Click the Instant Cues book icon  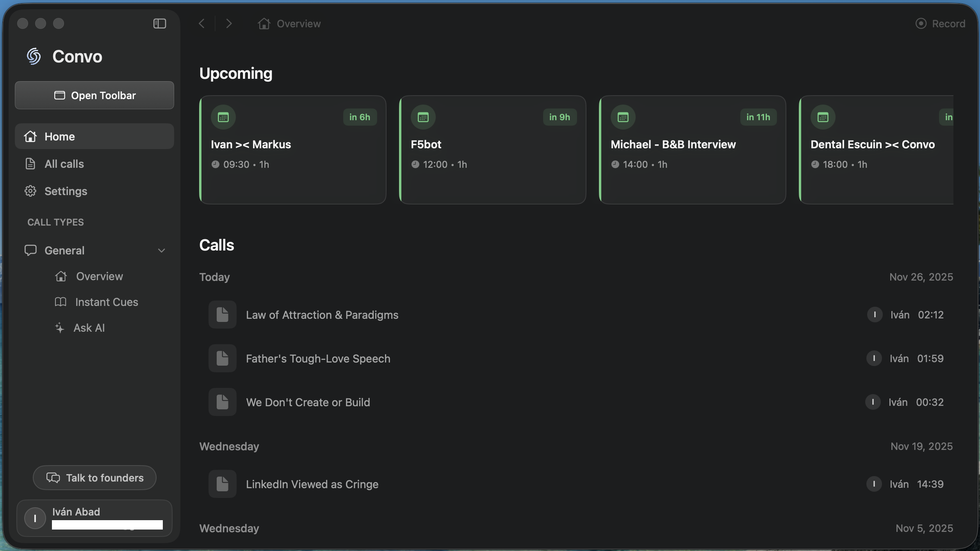click(x=60, y=302)
